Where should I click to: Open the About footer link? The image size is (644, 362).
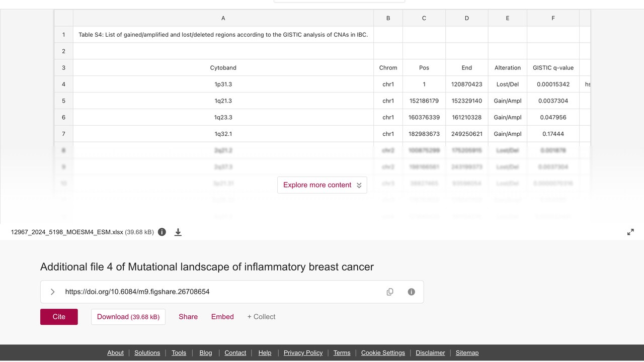pyautogui.click(x=115, y=353)
